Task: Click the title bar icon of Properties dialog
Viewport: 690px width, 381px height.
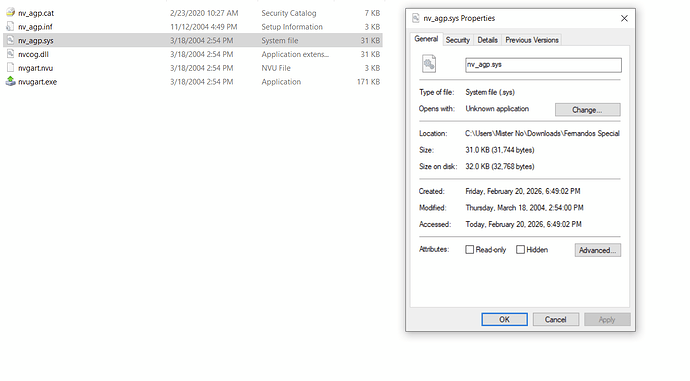Action: coord(415,18)
